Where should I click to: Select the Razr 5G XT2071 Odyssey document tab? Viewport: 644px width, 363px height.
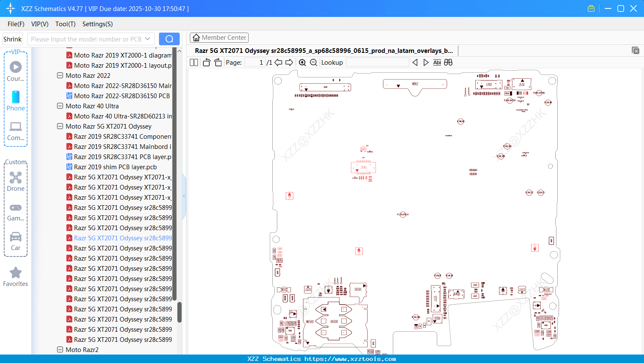click(324, 51)
